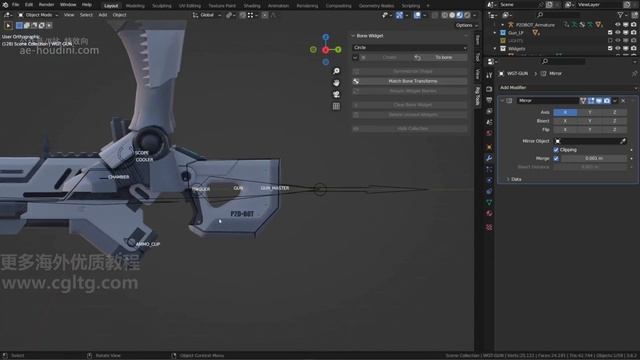Switch to the Modeling workspace tab

click(135, 6)
